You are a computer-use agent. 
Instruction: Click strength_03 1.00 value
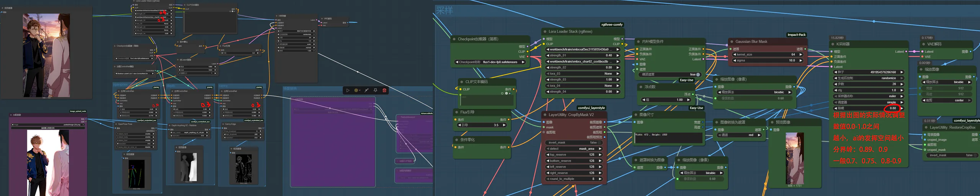pos(608,79)
